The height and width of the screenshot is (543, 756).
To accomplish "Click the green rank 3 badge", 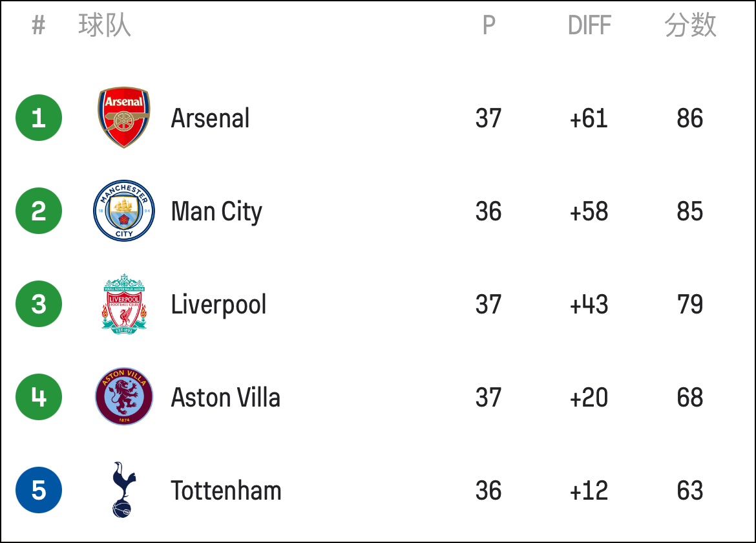I will 39,304.
